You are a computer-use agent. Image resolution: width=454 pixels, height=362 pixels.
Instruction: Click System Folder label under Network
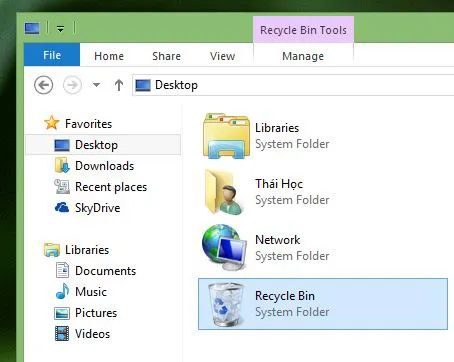tap(292, 256)
